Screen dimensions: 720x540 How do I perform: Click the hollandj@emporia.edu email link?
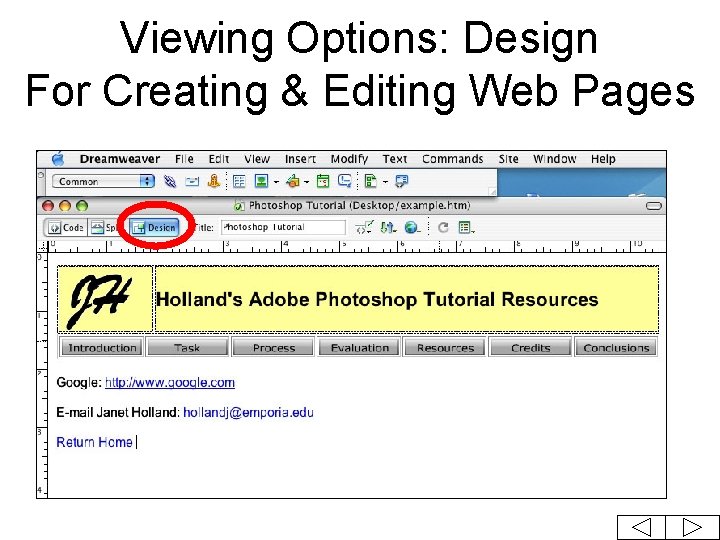point(248,412)
